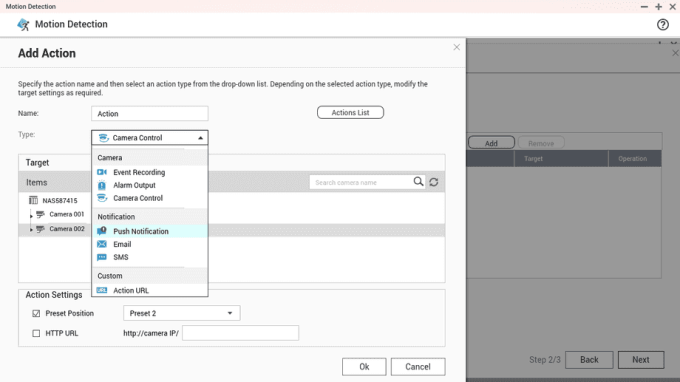
Task: Open the Preset 2 dropdown
Action: pos(182,313)
